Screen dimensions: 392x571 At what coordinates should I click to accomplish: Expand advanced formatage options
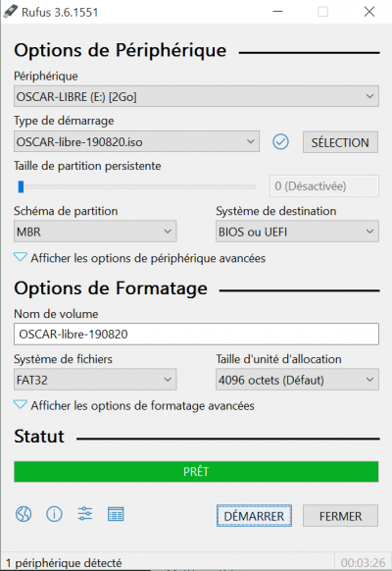(x=134, y=405)
